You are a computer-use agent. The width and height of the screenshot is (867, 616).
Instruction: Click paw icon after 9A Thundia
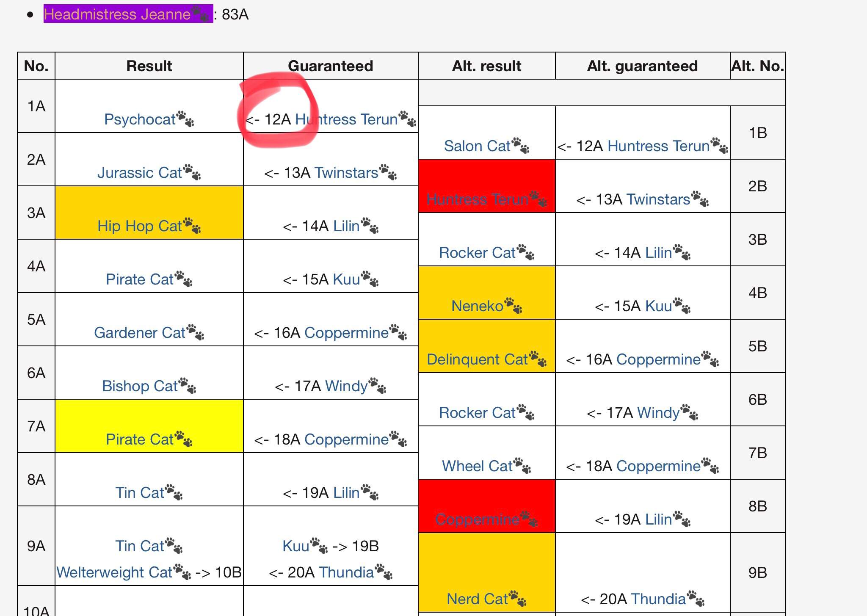(384, 572)
